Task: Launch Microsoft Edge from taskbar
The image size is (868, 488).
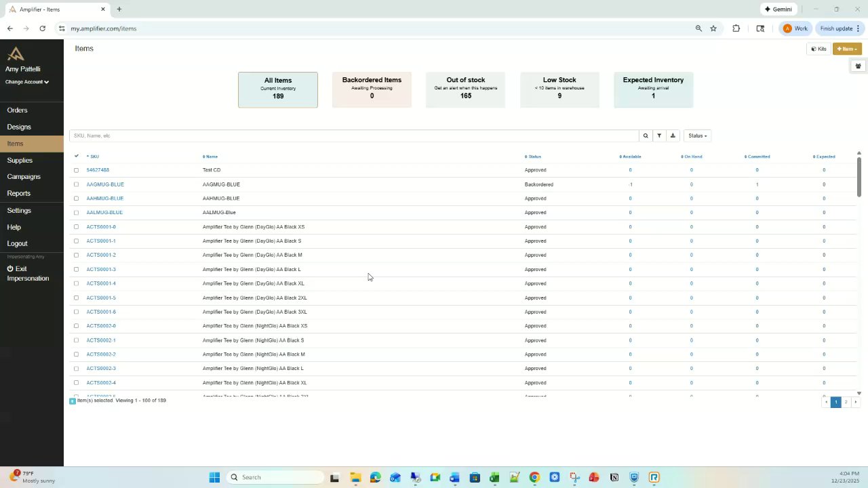Action: click(x=375, y=477)
